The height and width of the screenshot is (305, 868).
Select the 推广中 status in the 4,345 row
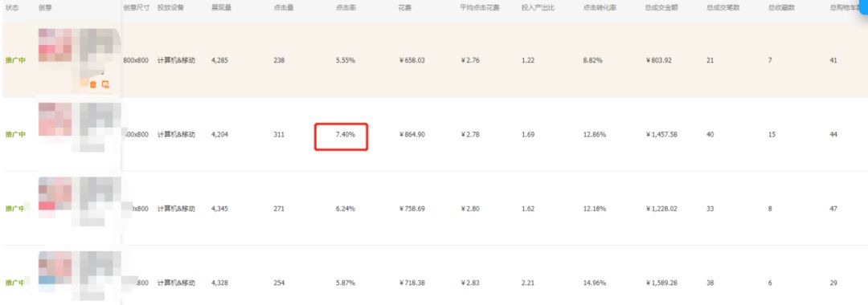(15, 209)
